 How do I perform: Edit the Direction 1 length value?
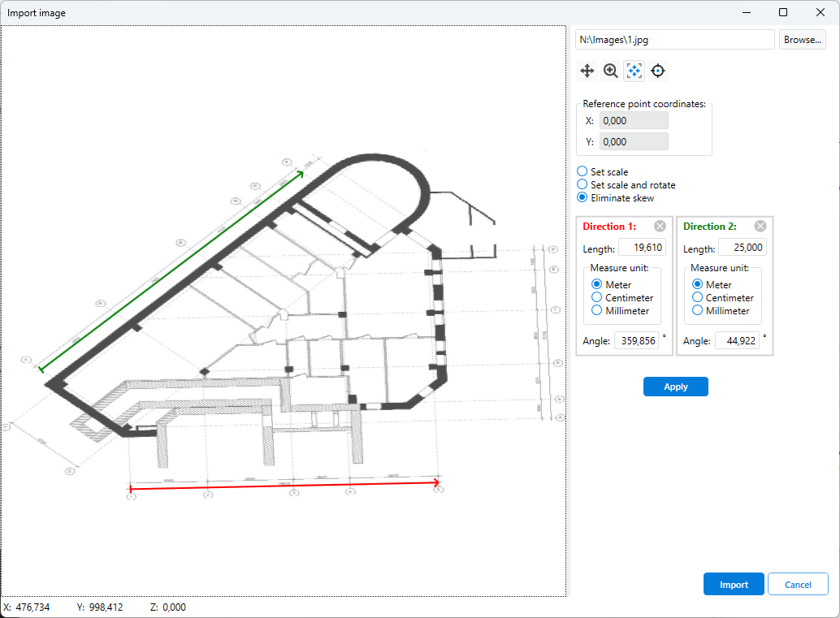642,248
